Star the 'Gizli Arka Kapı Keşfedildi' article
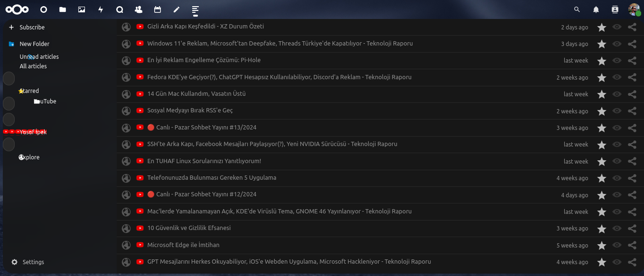 (x=602, y=28)
